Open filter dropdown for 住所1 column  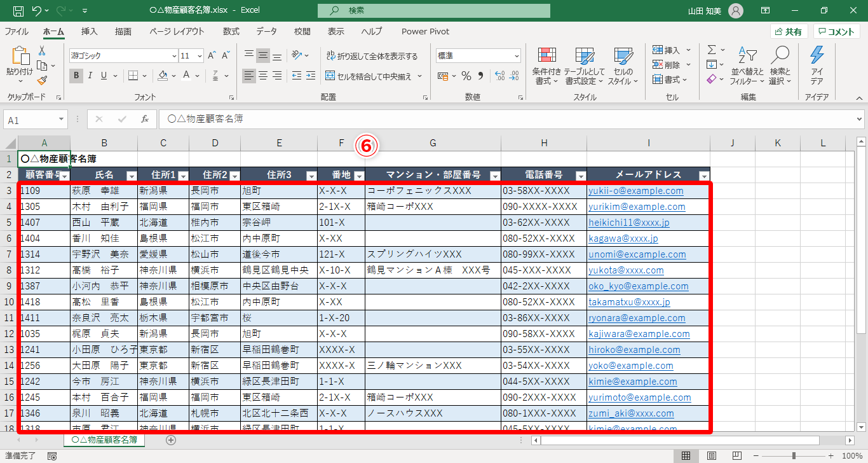pos(182,176)
